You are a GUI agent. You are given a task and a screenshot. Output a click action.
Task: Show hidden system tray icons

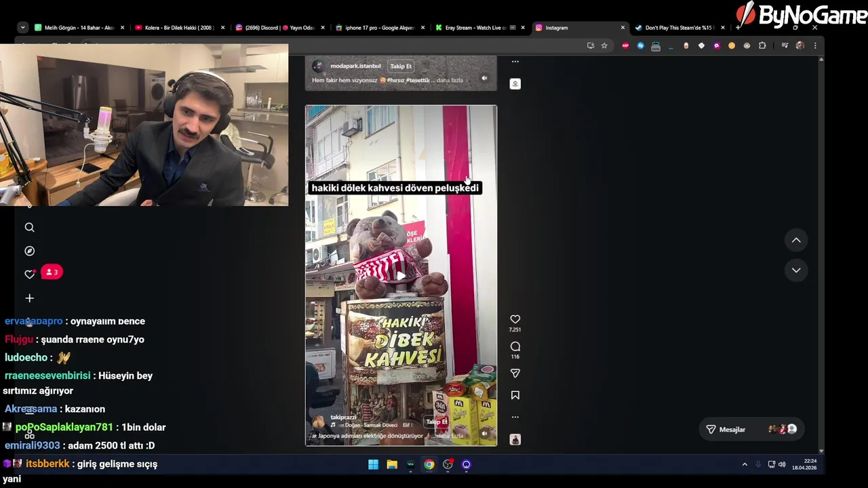click(745, 464)
